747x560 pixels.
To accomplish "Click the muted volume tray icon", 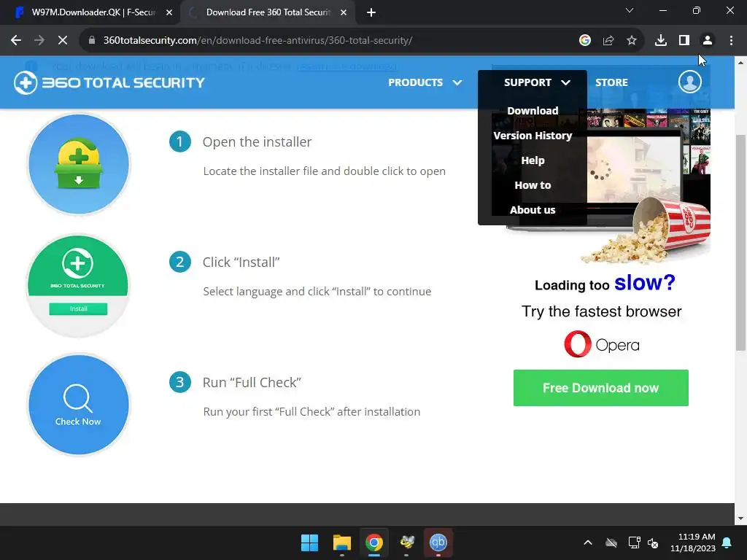I will pos(653,542).
